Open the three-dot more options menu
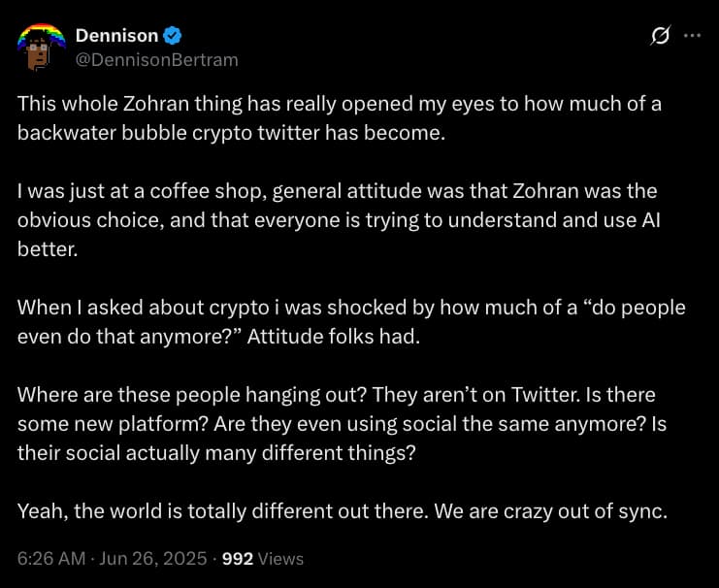 point(692,36)
